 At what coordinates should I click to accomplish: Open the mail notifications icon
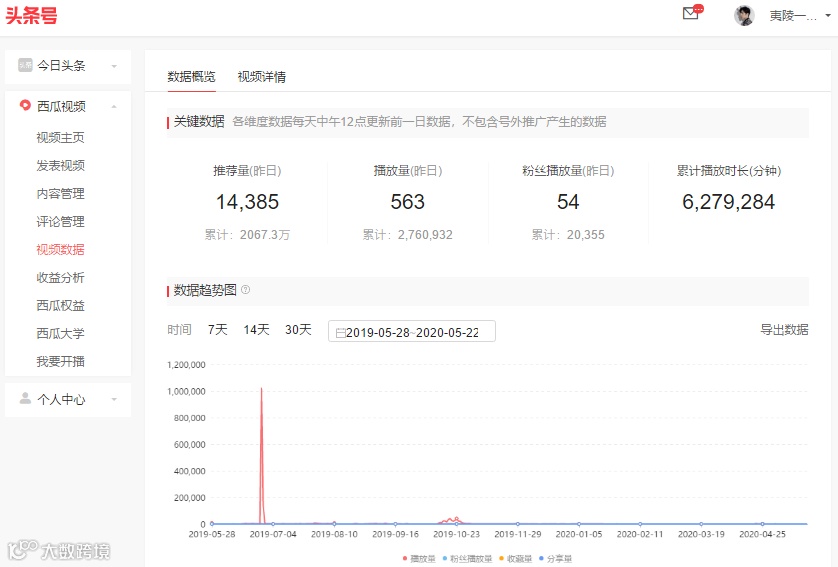pyautogui.click(x=692, y=13)
